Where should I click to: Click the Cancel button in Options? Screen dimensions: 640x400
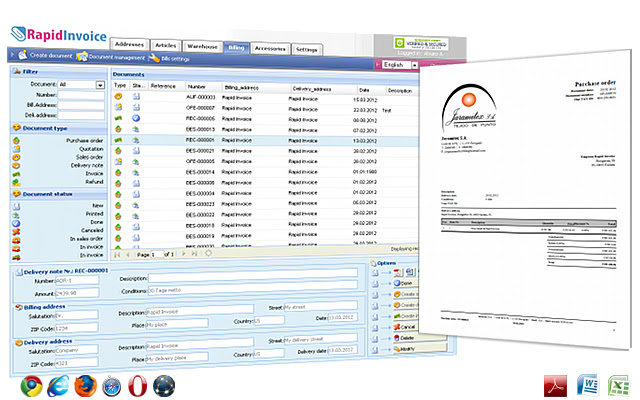pyautogui.click(x=406, y=327)
